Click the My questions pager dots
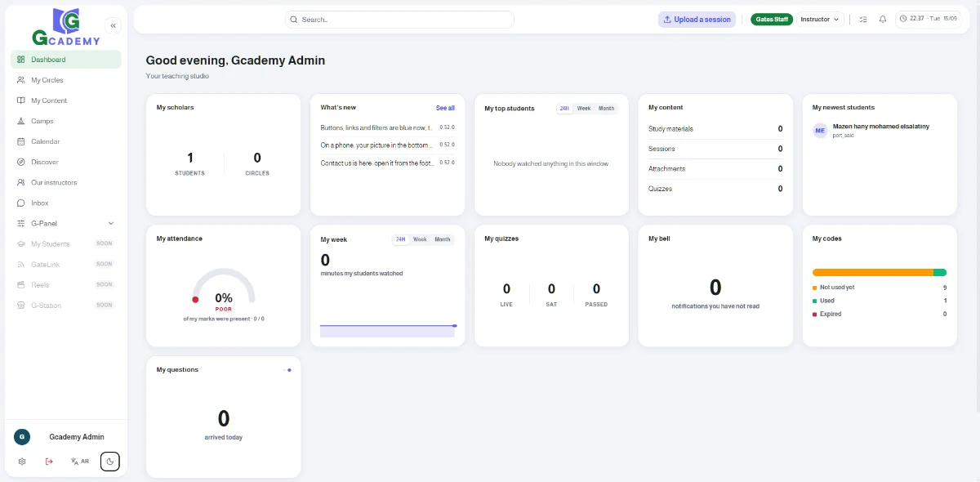The width and height of the screenshot is (980, 482). click(x=287, y=370)
